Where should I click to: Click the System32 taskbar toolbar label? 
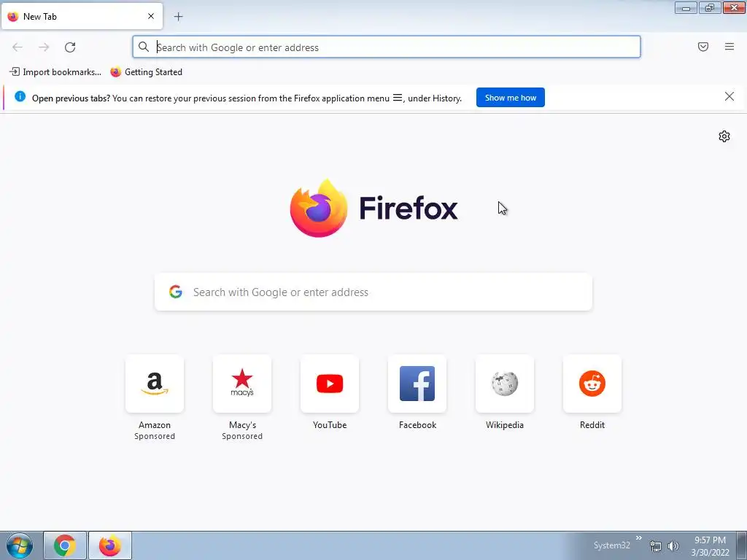(612, 545)
